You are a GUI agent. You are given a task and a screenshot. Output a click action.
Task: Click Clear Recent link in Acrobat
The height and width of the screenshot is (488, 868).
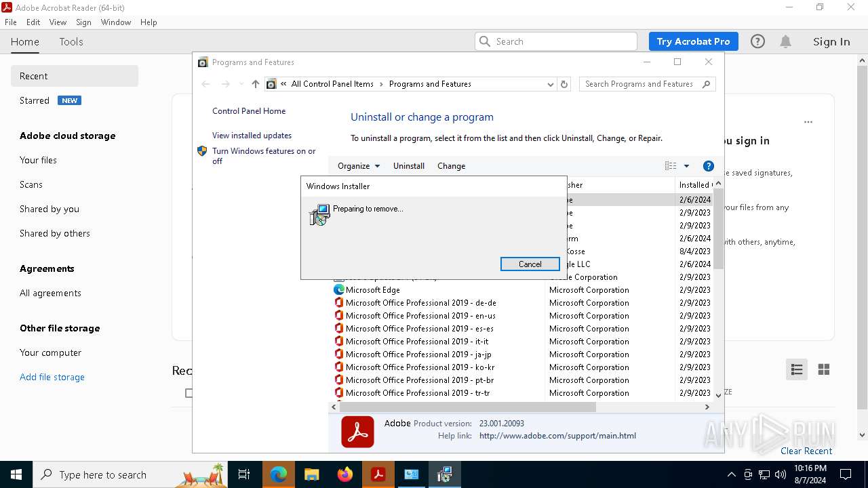[x=806, y=451]
